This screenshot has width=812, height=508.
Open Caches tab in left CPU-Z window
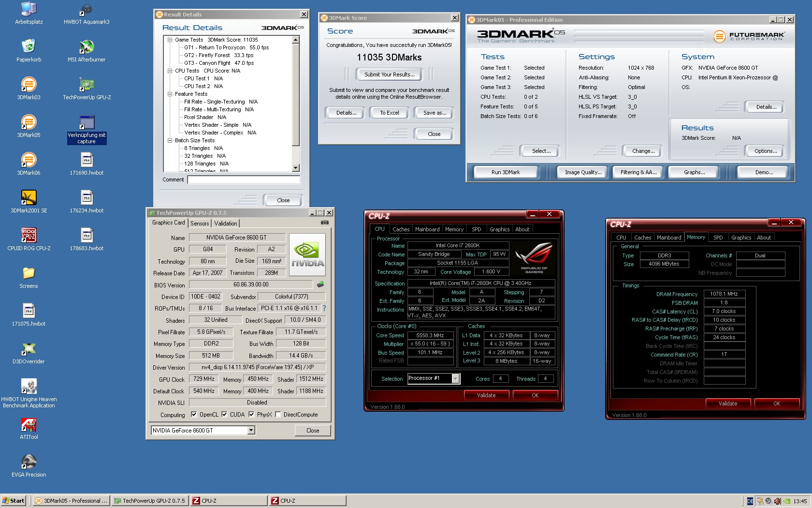click(x=401, y=229)
